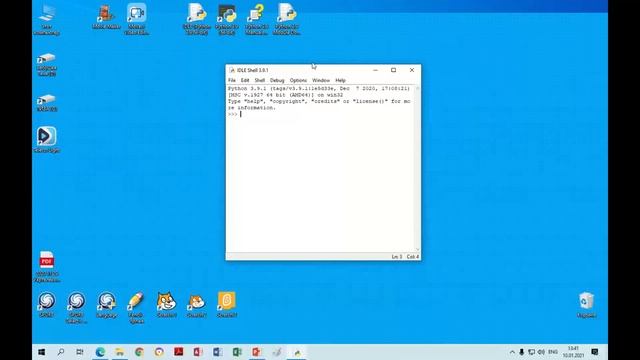
Task: Launch Microsoft Edge from the taskbar
Action: 100,352
